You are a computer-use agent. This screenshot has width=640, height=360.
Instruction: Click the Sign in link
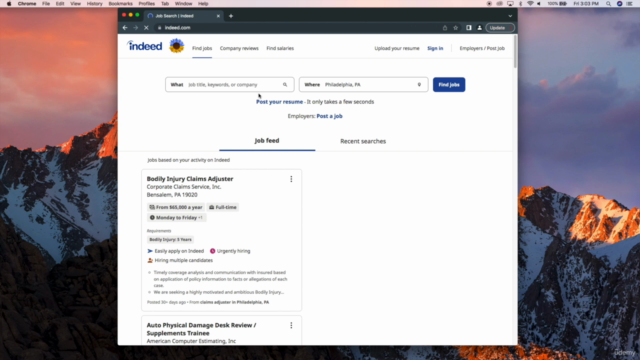tap(435, 48)
